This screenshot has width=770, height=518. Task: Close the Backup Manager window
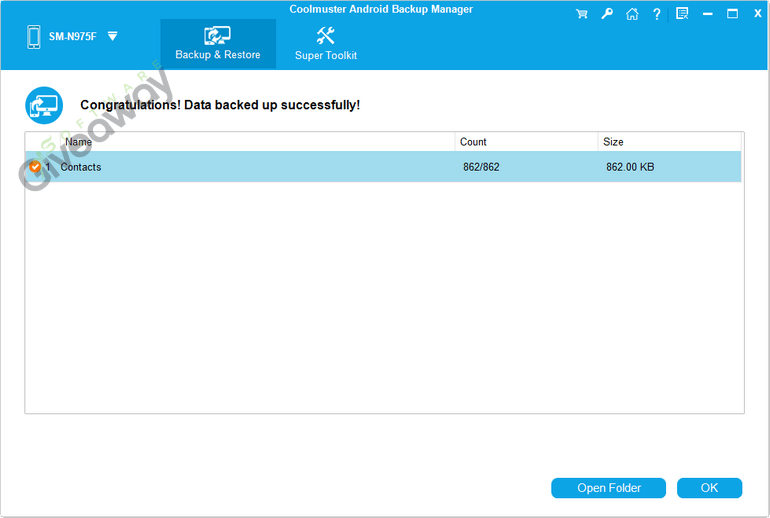[x=758, y=14]
